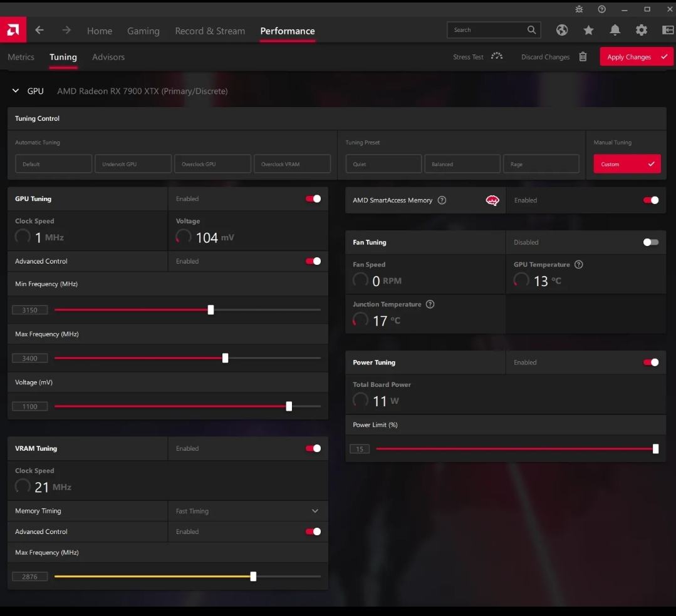Open settings gear icon
Viewport: 676px width, 616px height.
[x=642, y=29]
